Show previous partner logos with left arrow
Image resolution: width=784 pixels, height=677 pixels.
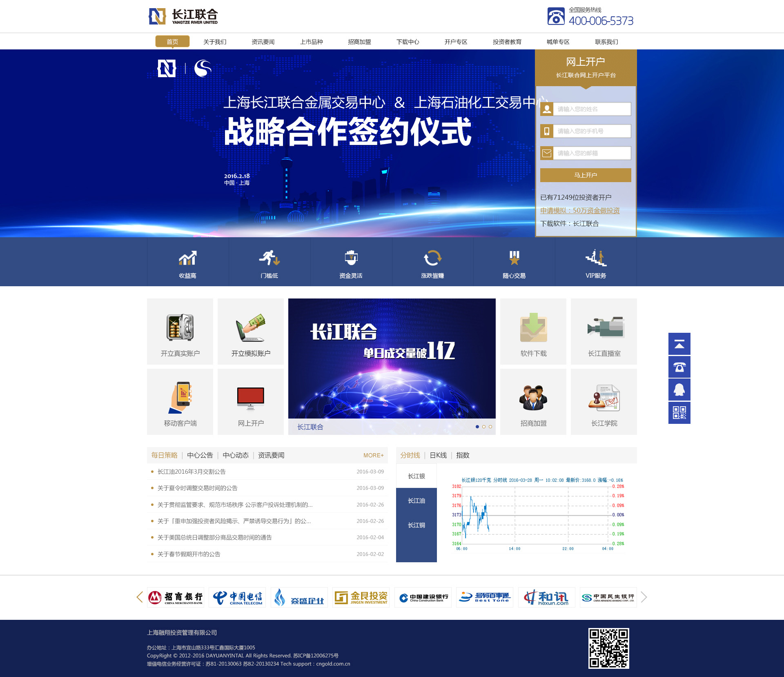pyautogui.click(x=140, y=597)
